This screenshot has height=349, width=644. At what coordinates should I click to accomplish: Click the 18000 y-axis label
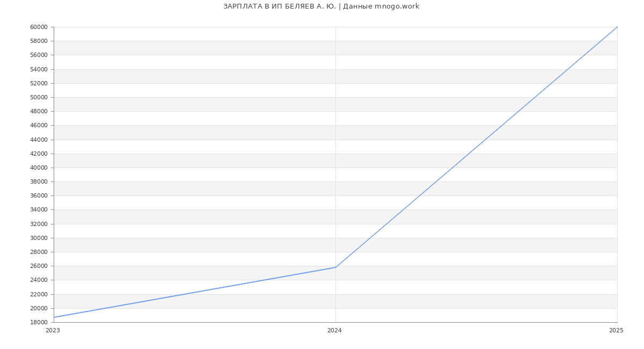39,322
